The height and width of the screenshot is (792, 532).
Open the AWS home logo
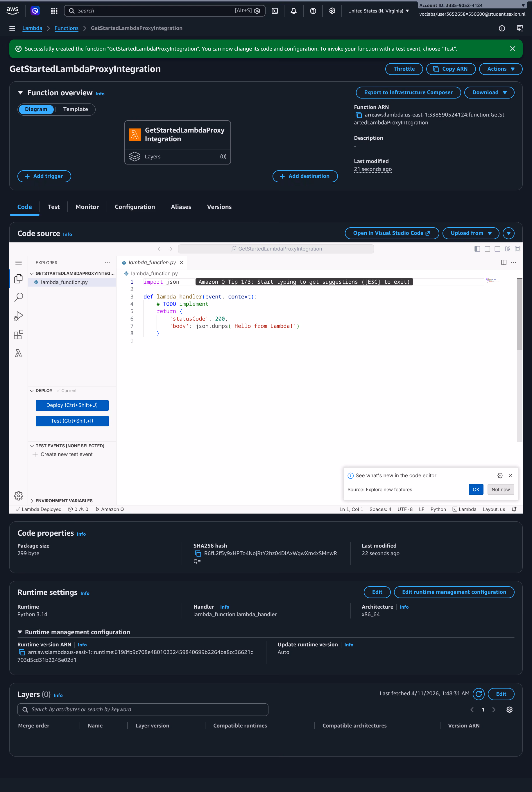pos(12,10)
